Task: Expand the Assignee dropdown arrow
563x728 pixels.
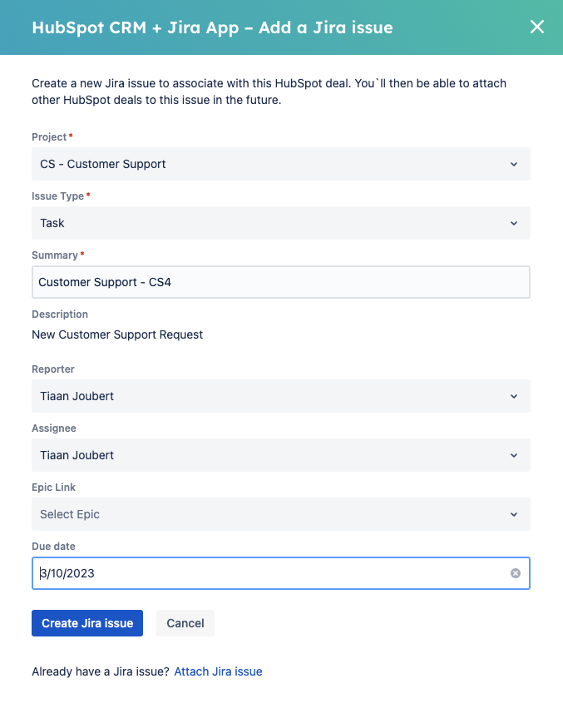Action: tap(514, 455)
